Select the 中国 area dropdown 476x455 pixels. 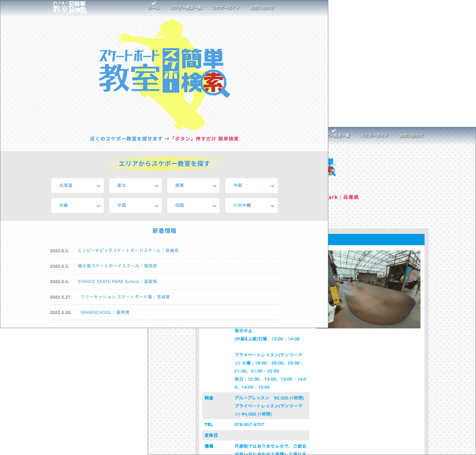136,205
